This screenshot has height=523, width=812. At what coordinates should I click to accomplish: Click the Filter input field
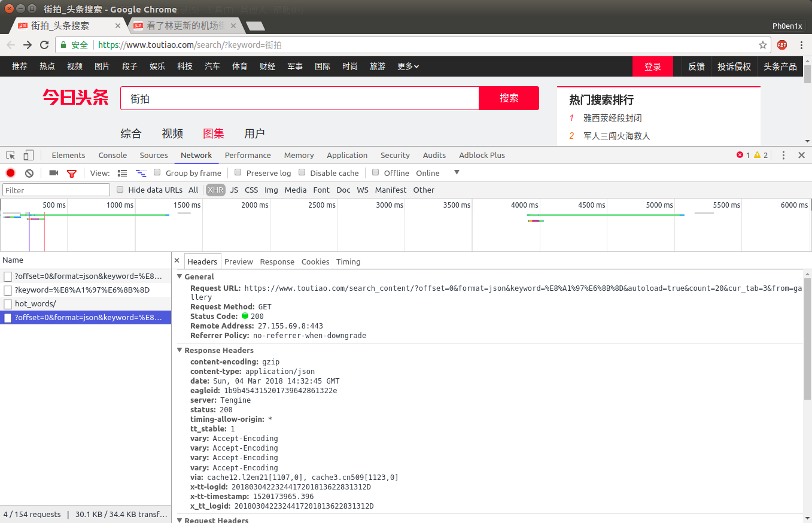56,190
